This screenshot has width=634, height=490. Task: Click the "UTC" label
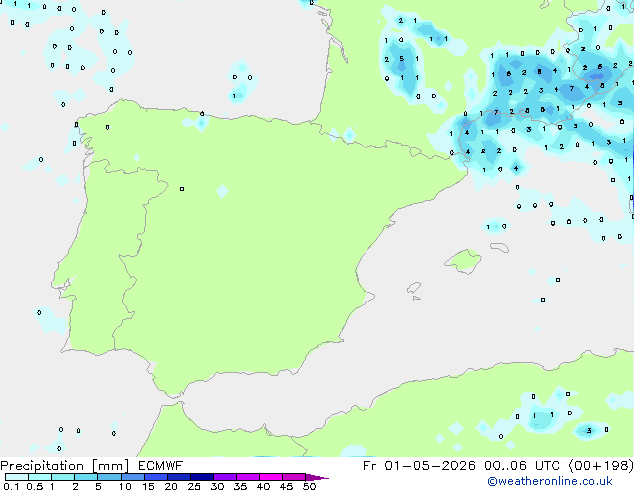[x=547, y=466]
